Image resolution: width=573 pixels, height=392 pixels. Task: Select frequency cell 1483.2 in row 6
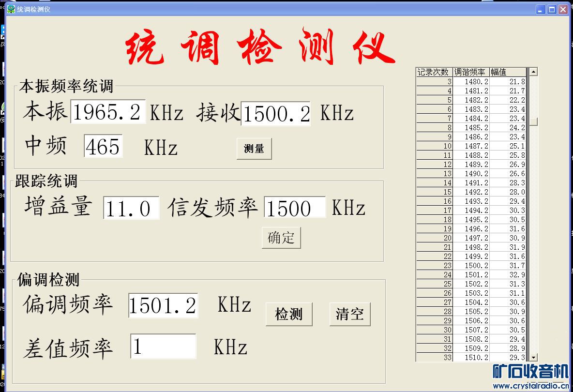(x=471, y=109)
